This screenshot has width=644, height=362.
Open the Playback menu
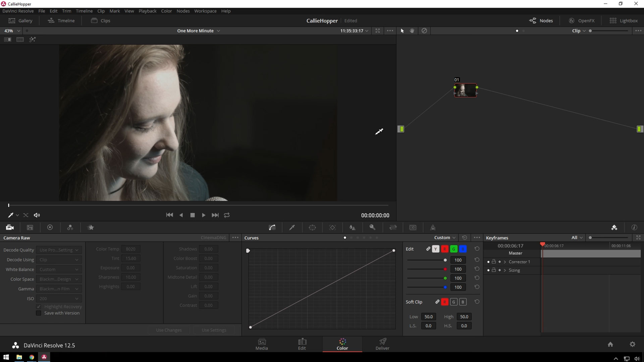[148, 11]
